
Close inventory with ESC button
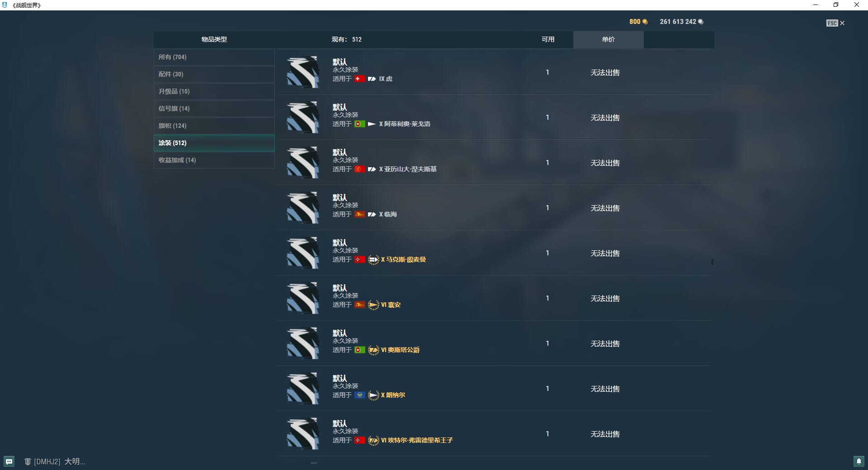[x=835, y=23]
